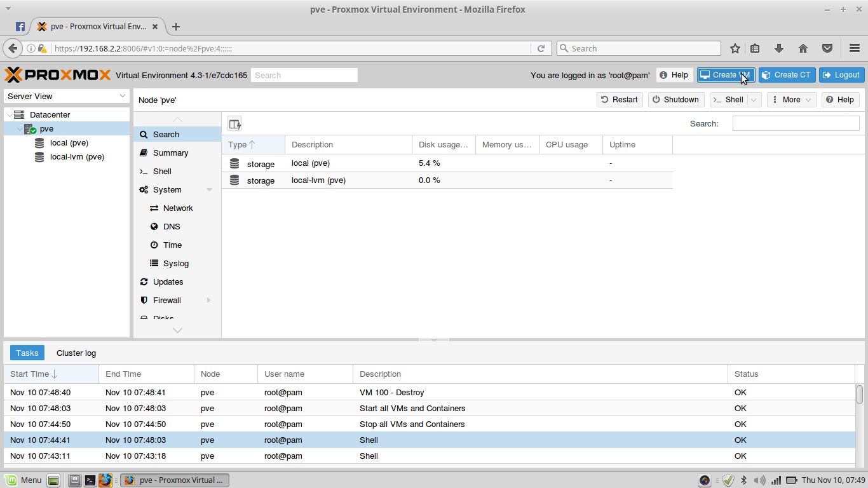Open the Pocket icon in Firefox toolbar
The width and height of the screenshot is (868, 488).
827,48
